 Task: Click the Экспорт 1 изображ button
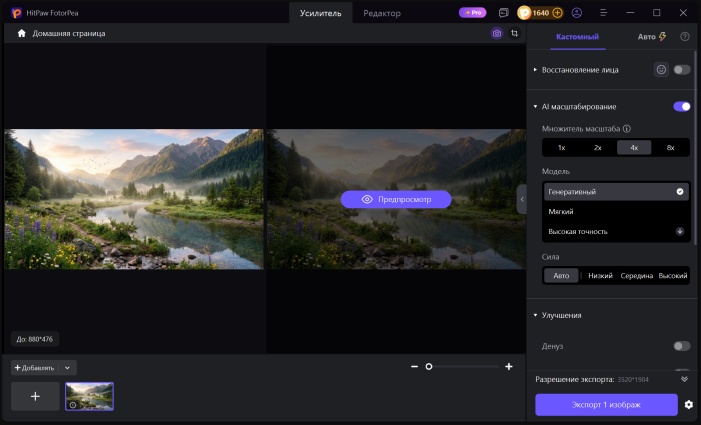[x=606, y=404]
